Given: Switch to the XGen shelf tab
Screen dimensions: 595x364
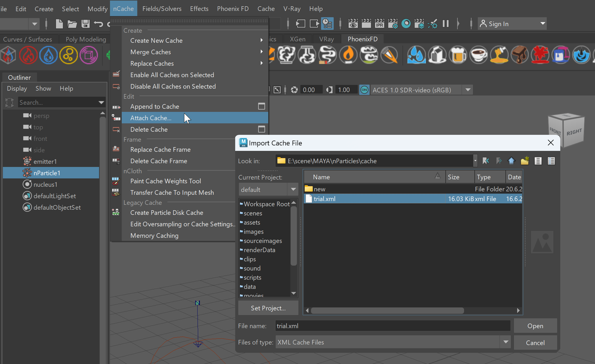Looking at the screenshot, I should pyautogui.click(x=297, y=39).
